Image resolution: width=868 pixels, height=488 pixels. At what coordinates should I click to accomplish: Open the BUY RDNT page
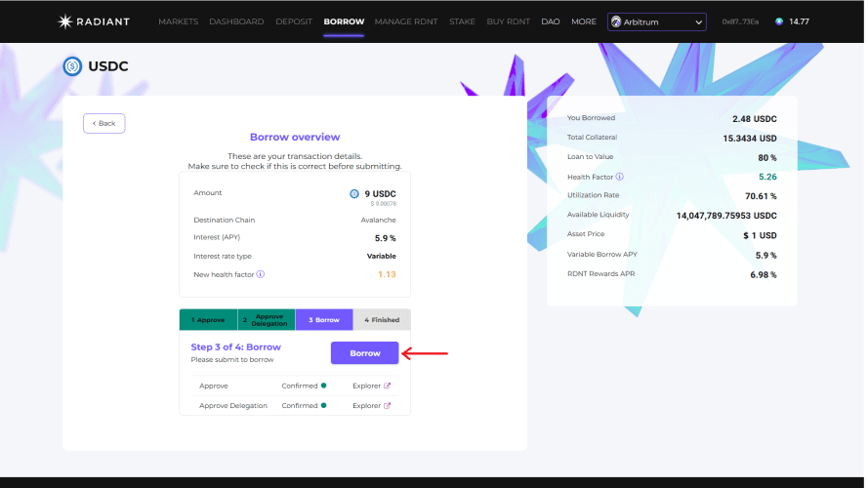(x=508, y=21)
